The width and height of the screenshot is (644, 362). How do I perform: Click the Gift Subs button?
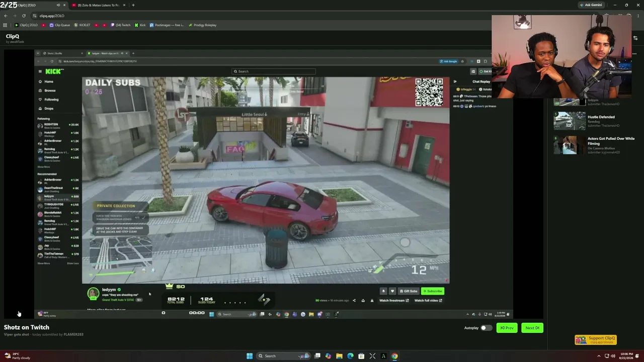click(408, 291)
